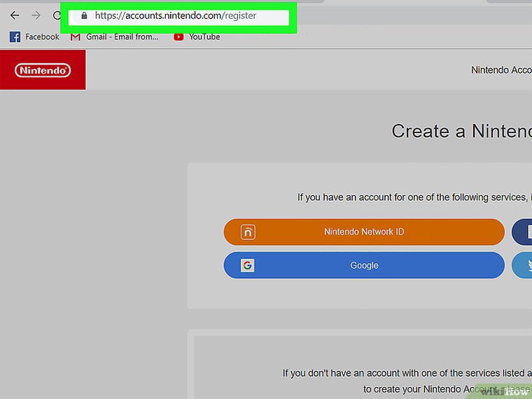Sign up with Nintendo Network ID button

click(x=364, y=232)
